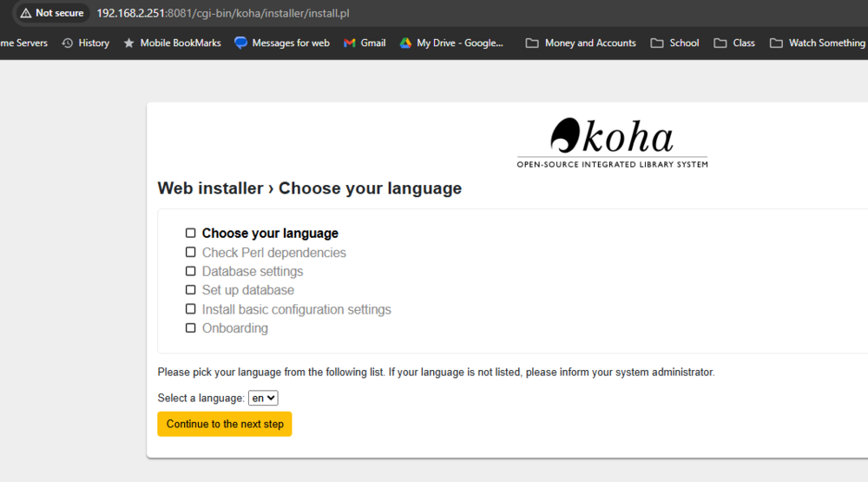Open Mobile BookMarks star icon
This screenshot has width=868, height=482.
pyautogui.click(x=129, y=43)
